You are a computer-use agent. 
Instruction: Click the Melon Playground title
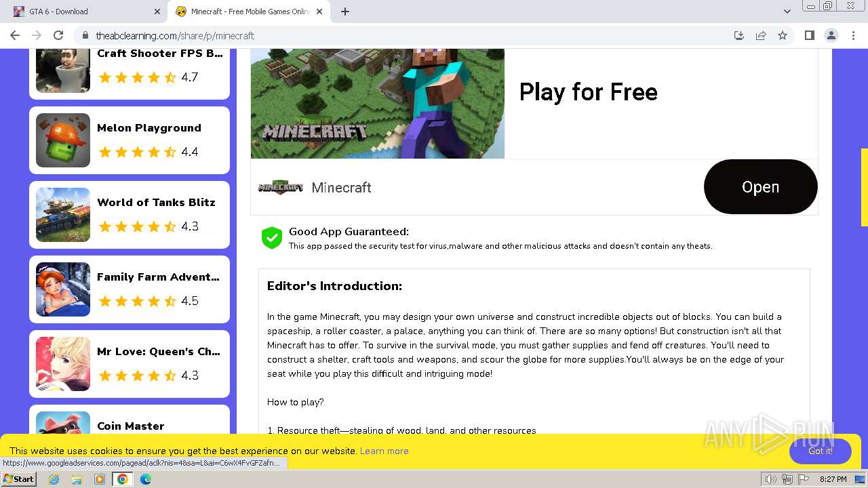pyautogui.click(x=149, y=128)
